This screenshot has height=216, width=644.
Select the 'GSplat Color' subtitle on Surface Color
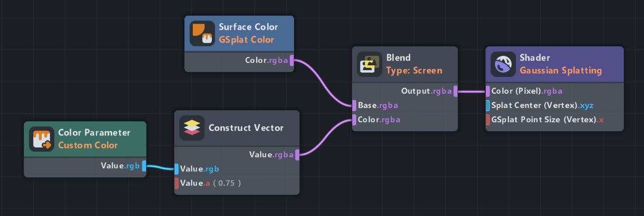tap(246, 40)
